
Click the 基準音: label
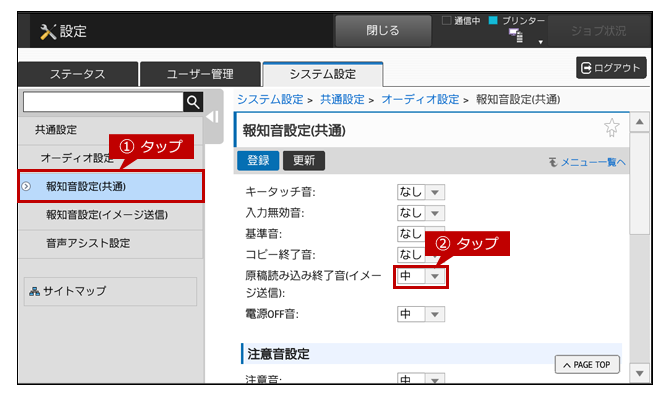coord(264,234)
